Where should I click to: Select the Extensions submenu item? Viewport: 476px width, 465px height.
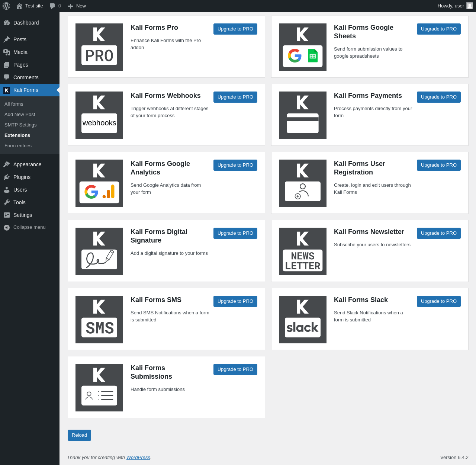pos(17,135)
